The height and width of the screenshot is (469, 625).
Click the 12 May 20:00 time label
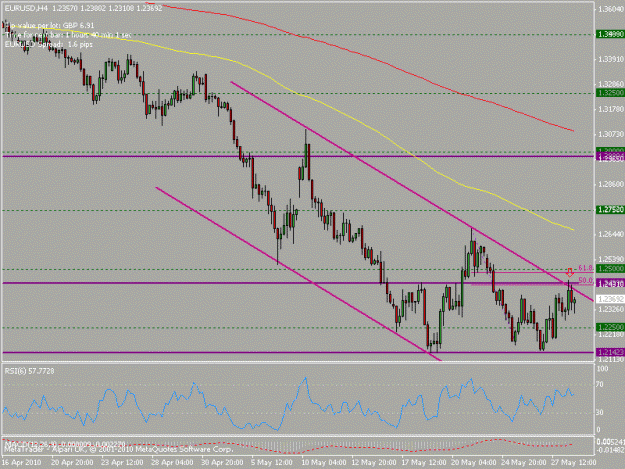[374, 463]
